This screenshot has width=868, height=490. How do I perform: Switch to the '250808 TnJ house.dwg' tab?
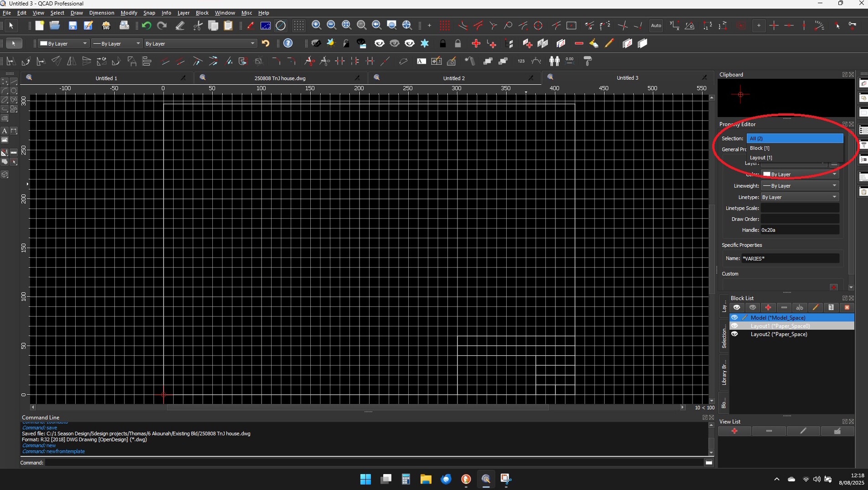click(280, 78)
